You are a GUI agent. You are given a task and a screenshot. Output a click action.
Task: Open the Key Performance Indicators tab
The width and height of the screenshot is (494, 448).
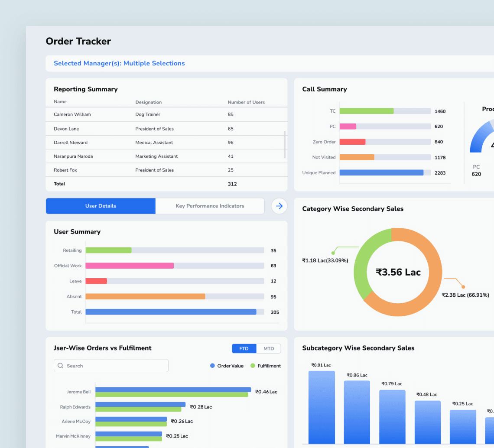[210, 206]
